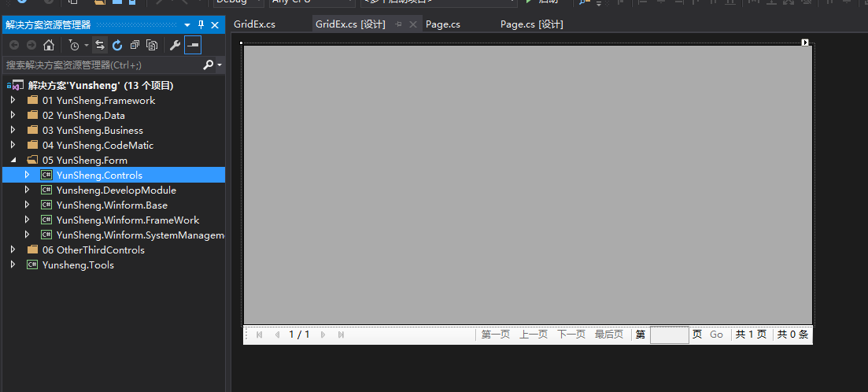The image size is (868, 392).
Task: Click the 下一页 pager button
Action: 571,335
